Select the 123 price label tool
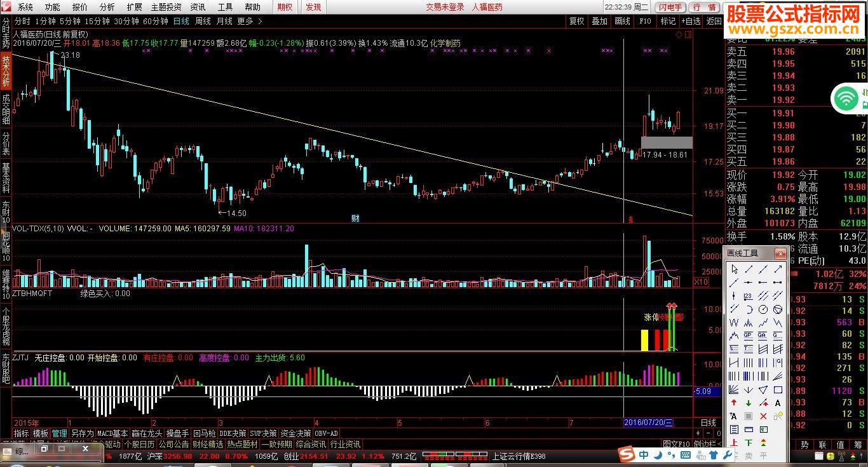 pos(749,295)
